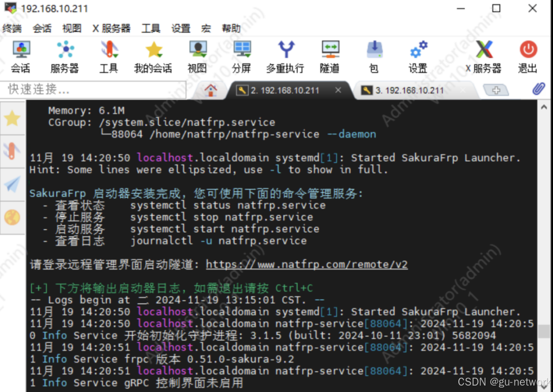Screen dimensions: 553x392
Task: Click text "systemctl status natfrp.service"
Action: click(x=228, y=205)
